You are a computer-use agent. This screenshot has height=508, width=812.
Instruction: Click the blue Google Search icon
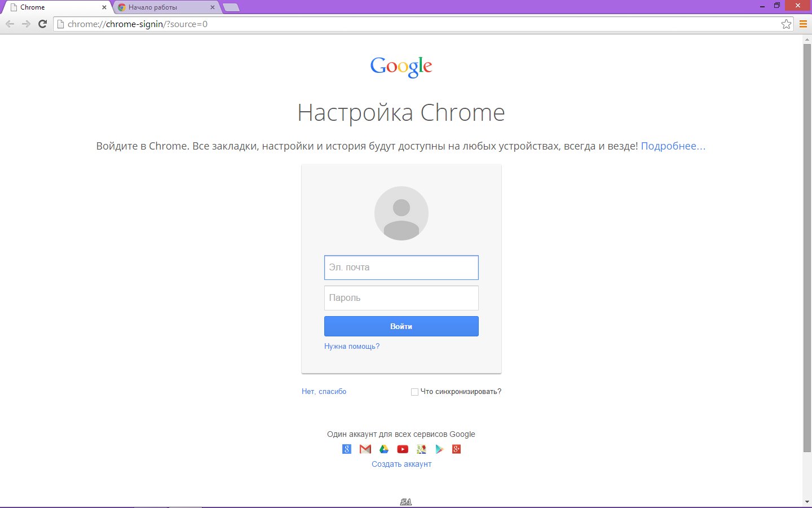click(346, 449)
